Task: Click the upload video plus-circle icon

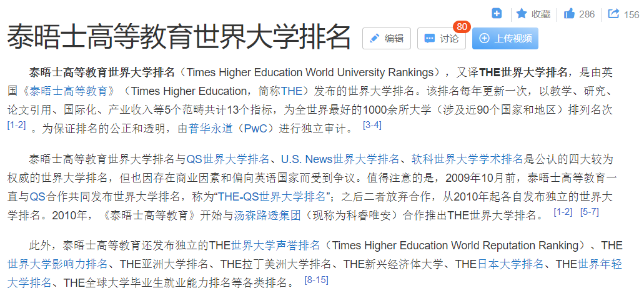Action: pyautogui.click(x=484, y=39)
